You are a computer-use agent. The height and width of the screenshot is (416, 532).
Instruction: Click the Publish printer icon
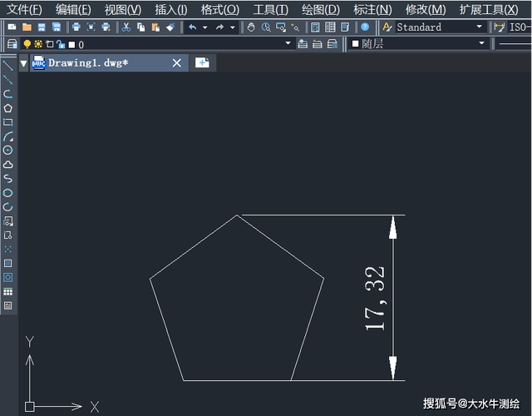[x=106, y=27]
